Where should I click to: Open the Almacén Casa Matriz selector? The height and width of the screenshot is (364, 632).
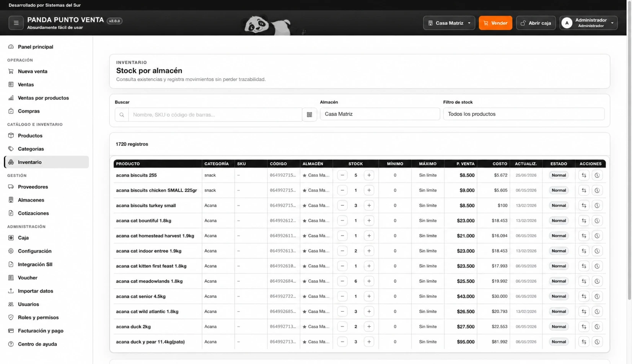click(380, 114)
